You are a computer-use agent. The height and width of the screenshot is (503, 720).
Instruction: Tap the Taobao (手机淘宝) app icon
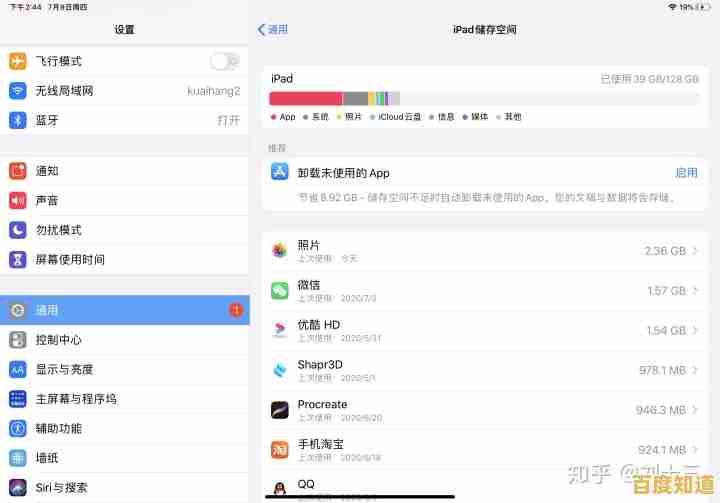pyautogui.click(x=280, y=450)
